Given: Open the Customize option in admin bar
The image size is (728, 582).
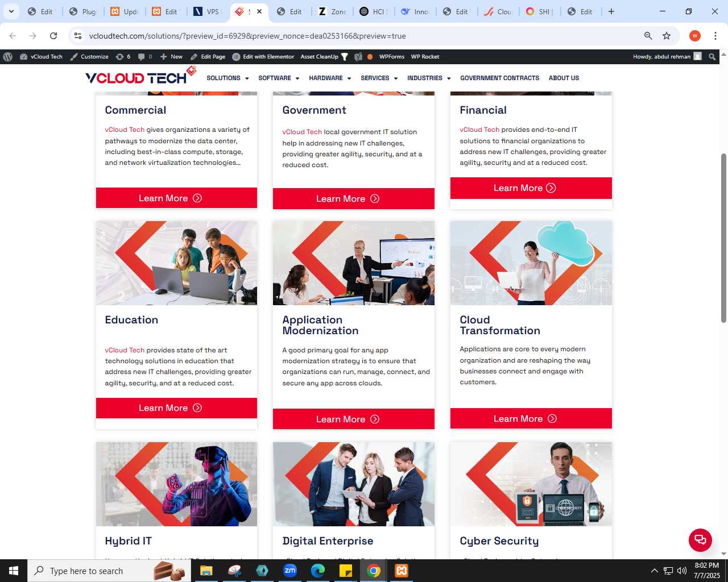Looking at the screenshot, I should [89, 57].
